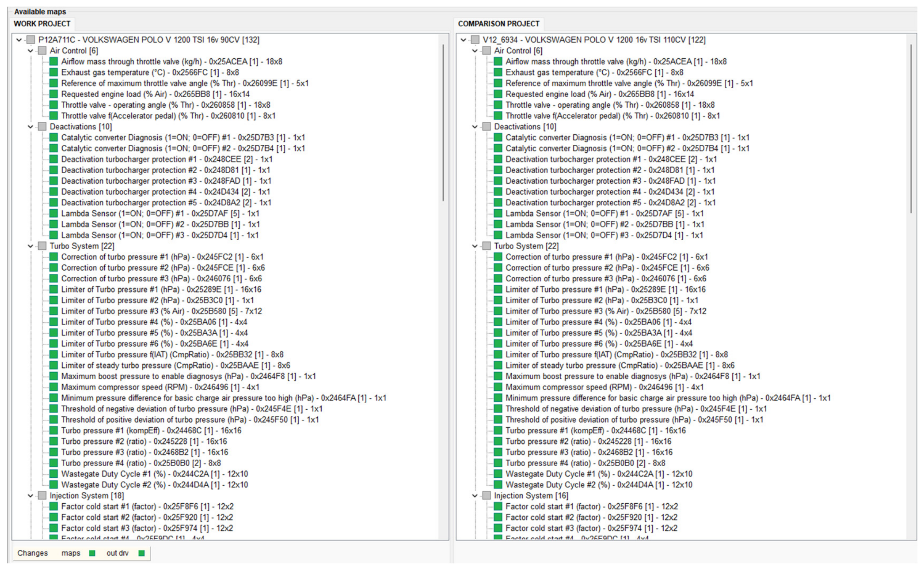Click green icon of work Correction of turbo pressure #1
Screen dimensions: 924x570
click(53, 257)
